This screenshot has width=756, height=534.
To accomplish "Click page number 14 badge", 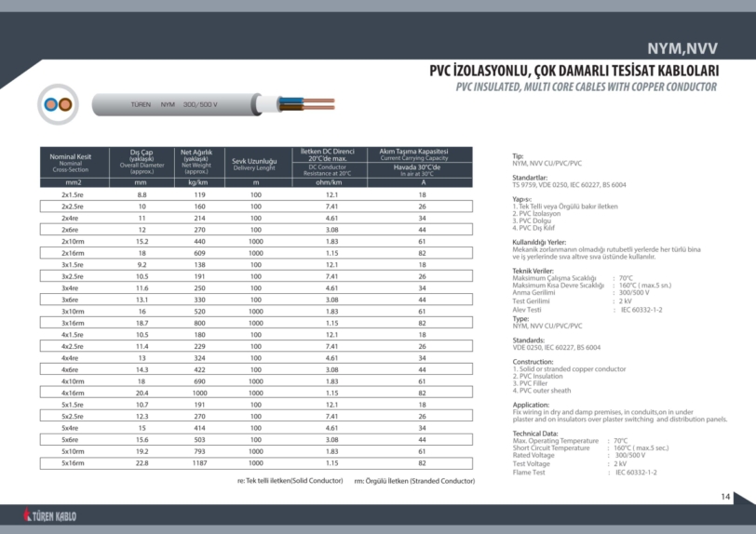I will [x=725, y=497].
